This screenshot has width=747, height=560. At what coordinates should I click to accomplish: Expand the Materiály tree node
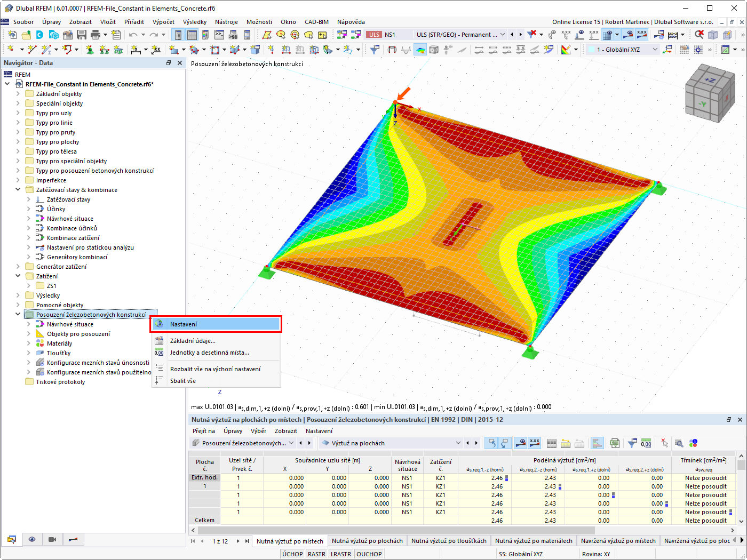pyautogui.click(x=29, y=343)
